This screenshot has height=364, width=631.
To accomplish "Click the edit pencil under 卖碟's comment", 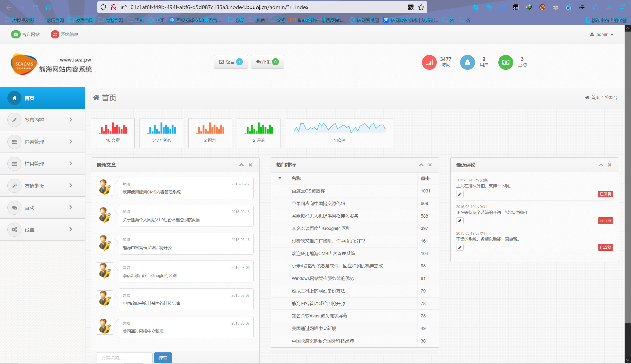I will tap(459, 194).
